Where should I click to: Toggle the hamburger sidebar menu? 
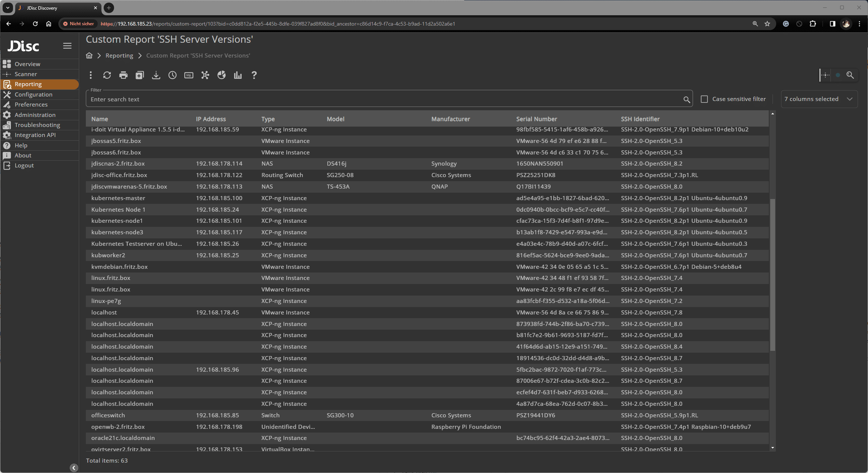pos(67,46)
